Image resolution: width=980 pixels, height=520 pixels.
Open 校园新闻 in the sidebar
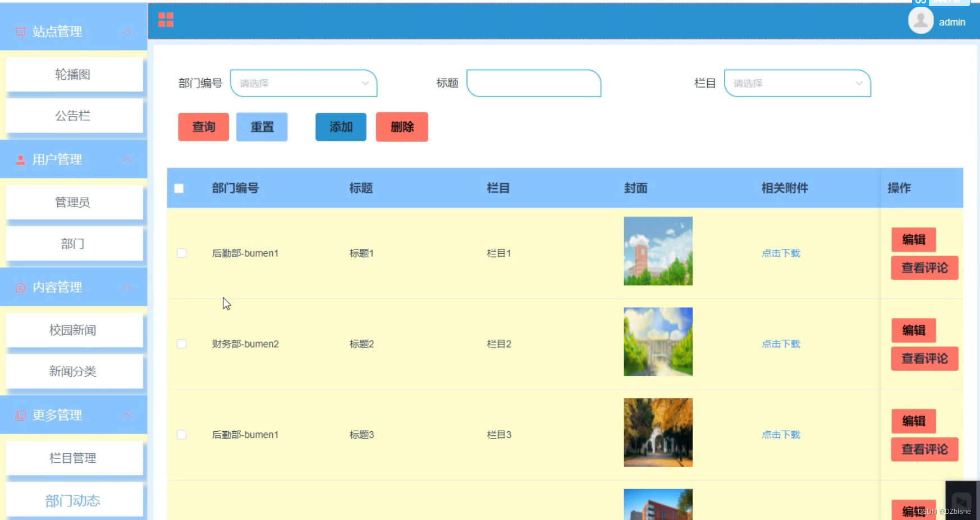coord(74,330)
